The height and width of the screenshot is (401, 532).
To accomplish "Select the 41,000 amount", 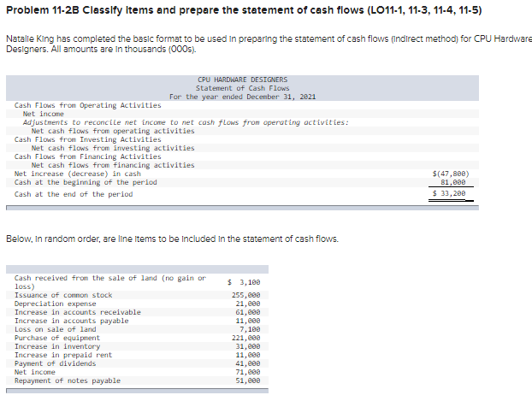I will [x=248, y=363].
